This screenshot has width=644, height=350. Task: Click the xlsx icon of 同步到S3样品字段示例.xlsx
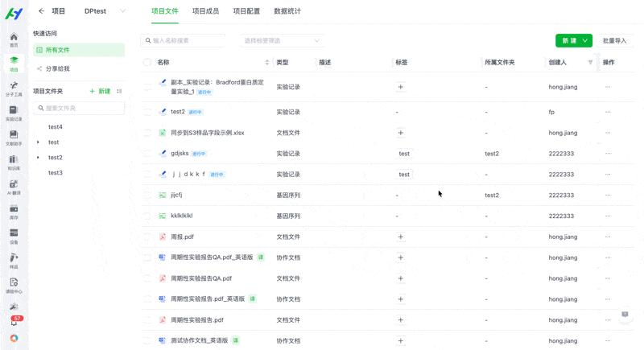[163, 133]
